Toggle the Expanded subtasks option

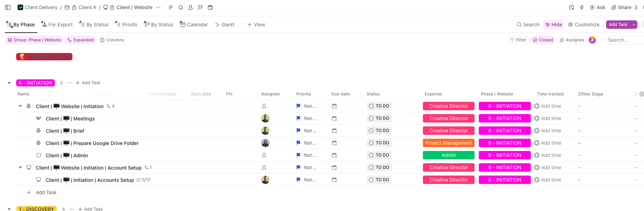coord(80,40)
